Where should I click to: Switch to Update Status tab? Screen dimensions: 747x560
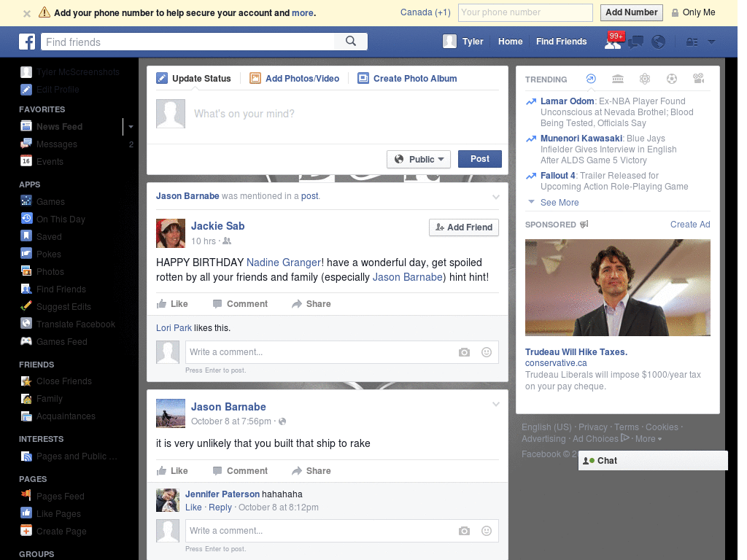point(194,79)
